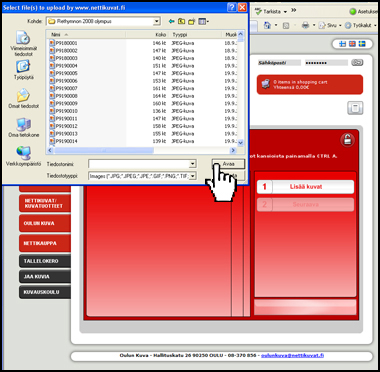Image resolution: width=380 pixels, height=372 pixels.
Task: Expand the Kohde folder dropdown
Action: pyautogui.click(x=156, y=22)
